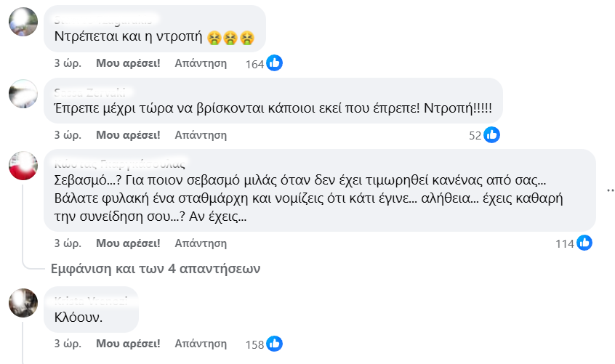Click the like reaction icon showing 114
615x364 pixels.
(584, 243)
